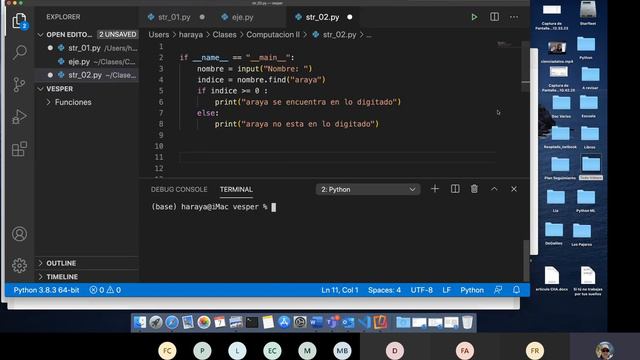Close the terminal panel

coord(514,189)
